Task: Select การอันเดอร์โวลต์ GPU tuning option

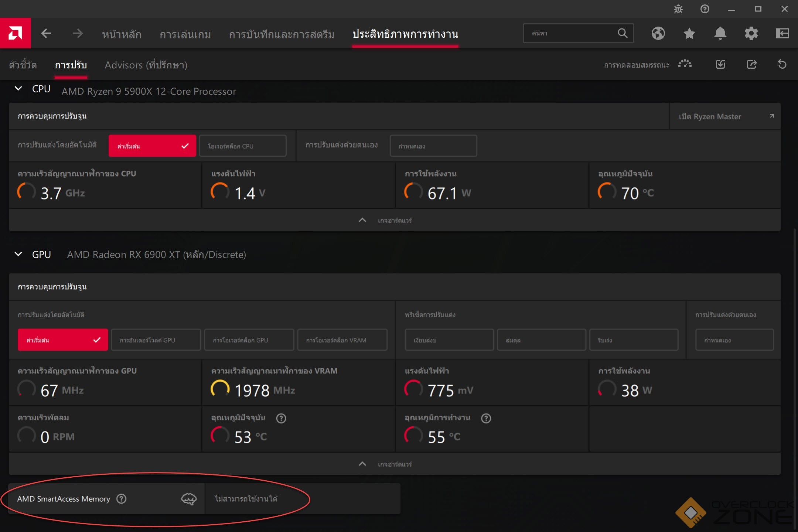Action: pyautogui.click(x=156, y=340)
